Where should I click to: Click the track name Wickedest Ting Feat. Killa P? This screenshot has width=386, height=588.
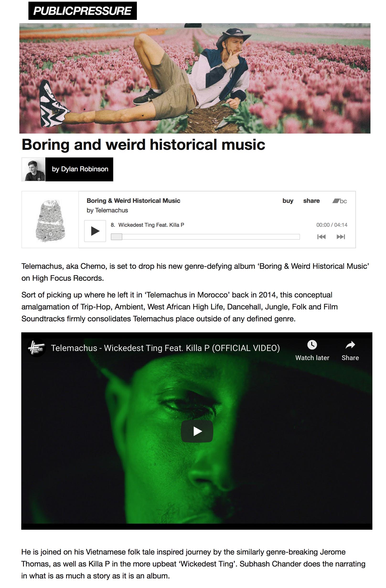point(151,225)
